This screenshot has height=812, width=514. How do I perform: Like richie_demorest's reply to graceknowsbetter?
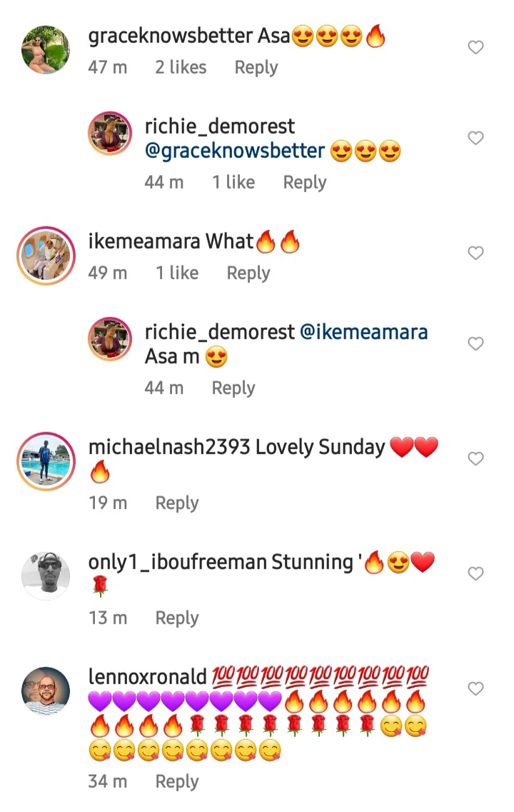click(x=475, y=138)
